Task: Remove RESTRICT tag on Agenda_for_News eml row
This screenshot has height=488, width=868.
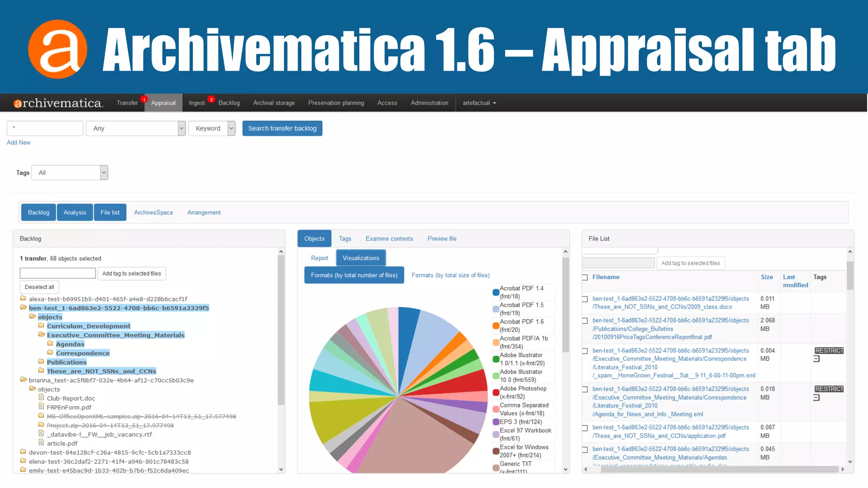Action: pyautogui.click(x=816, y=398)
